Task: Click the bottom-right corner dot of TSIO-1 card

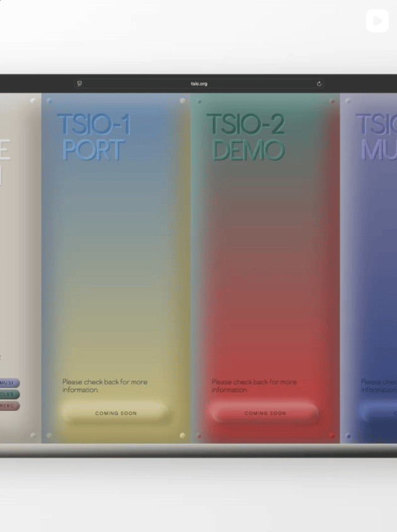Action: pyautogui.click(x=183, y=435)
